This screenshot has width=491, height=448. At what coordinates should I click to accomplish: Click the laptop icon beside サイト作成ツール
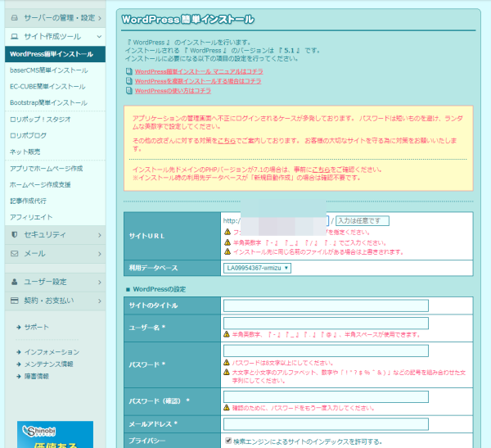(14, 37)
